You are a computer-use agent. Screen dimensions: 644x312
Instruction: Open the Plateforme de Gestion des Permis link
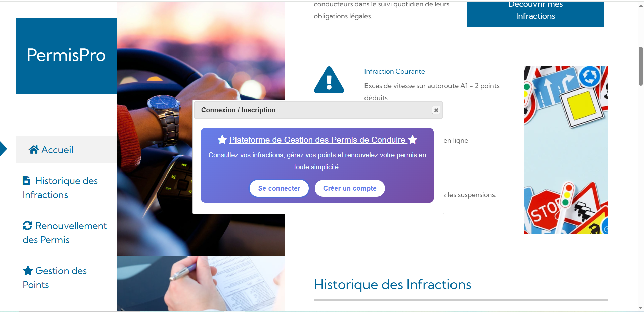point(317,140)
